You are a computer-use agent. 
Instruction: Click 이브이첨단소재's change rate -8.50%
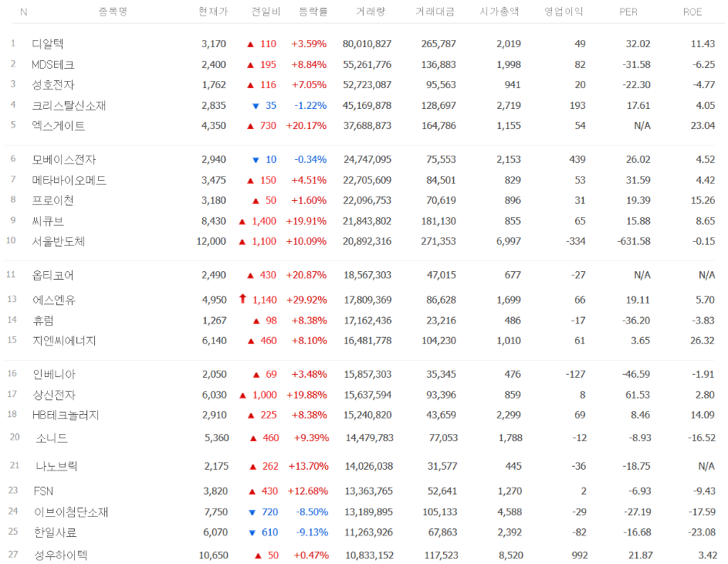point(312,512)
